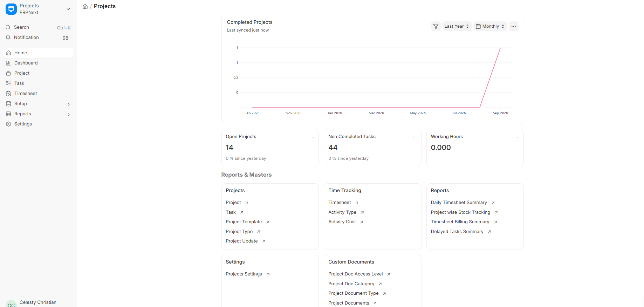Open Settings in the sidebar

38,124
